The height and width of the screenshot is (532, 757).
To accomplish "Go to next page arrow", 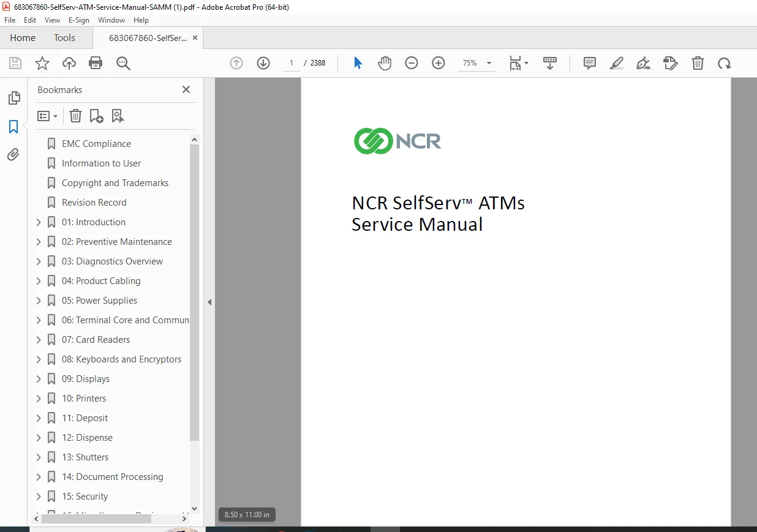I will [x=263, y=63].
